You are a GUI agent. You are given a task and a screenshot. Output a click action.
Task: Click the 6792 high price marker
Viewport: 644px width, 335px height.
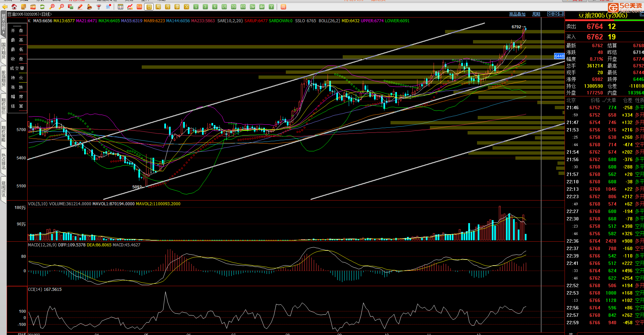tap(516, 27)
